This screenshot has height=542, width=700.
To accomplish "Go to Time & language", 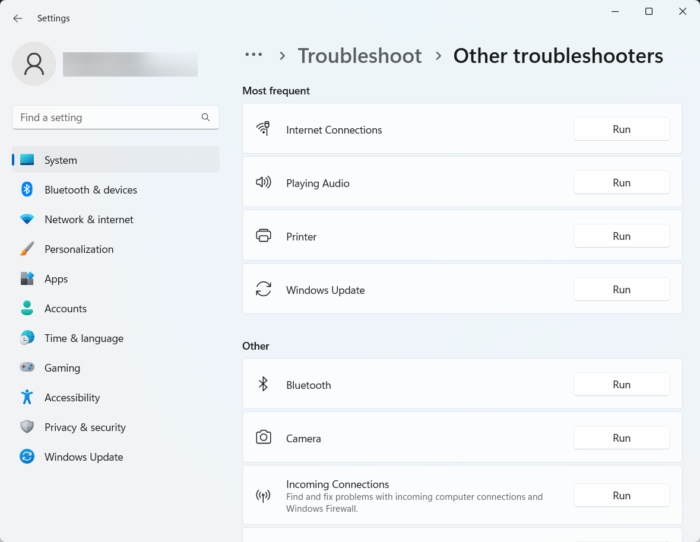I will (x=83, y=338).
